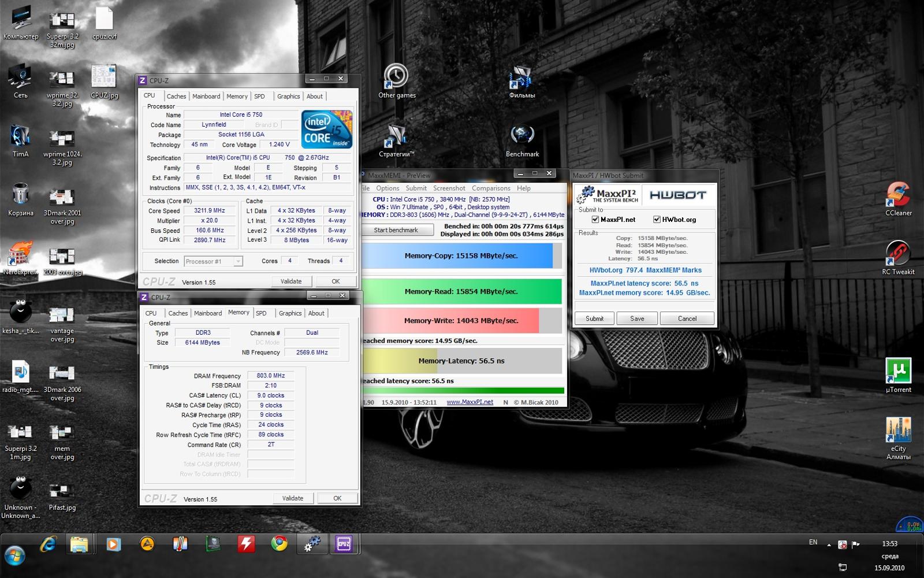Open the Comparisons menu in MaxxMEM
This screenshot has width=924, height=578.
[x=491, y=188]
